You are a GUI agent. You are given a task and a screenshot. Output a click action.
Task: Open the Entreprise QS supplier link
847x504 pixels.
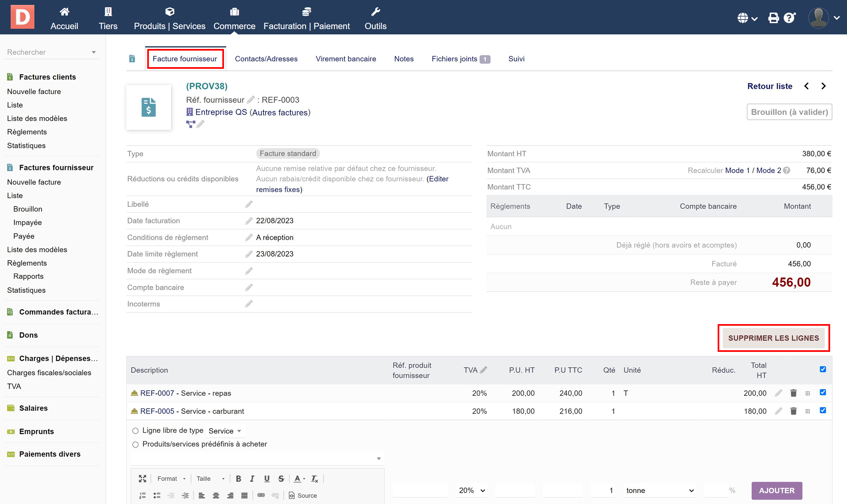click(x=221, y=112)
